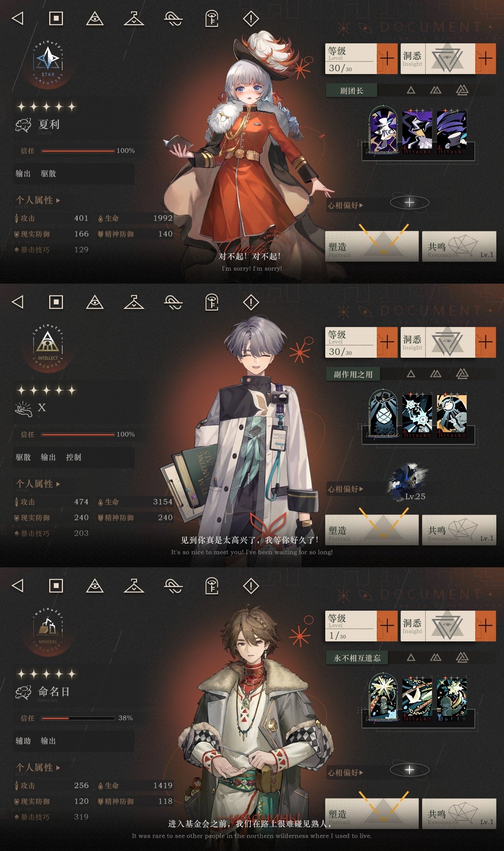The image size is (504, 851).
Task: Click the diamond exclamation icon above X
Action: (251, 302)
